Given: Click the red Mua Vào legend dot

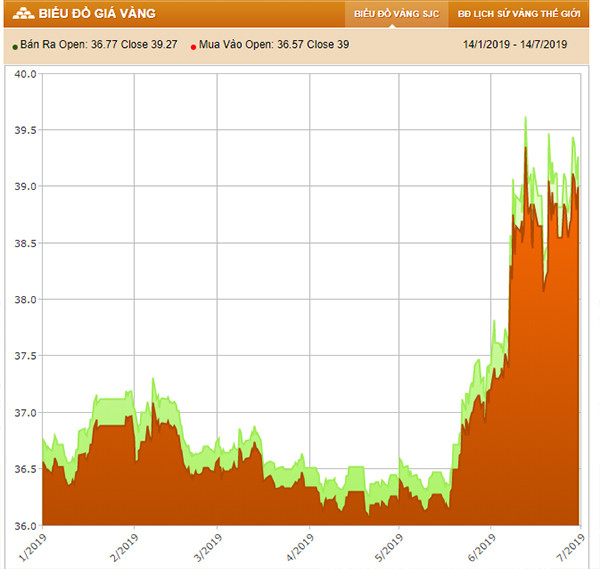Looking at the screenshot, I should (193, 46).
